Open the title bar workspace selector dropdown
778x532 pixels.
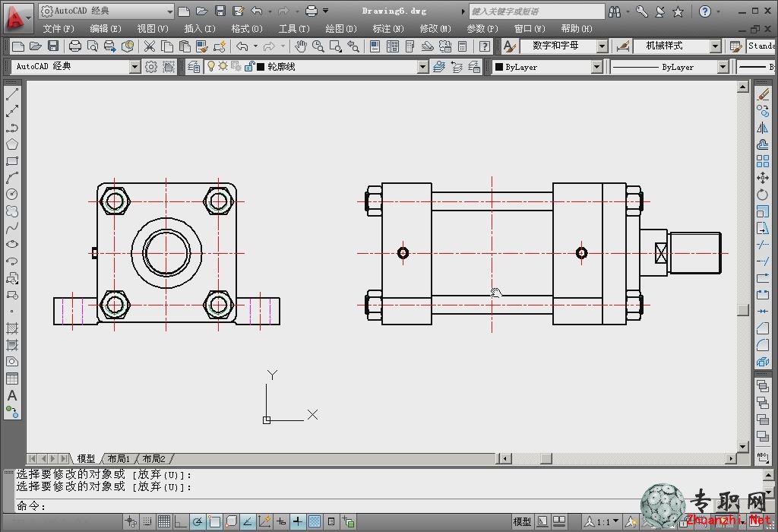tap(170, 11)
